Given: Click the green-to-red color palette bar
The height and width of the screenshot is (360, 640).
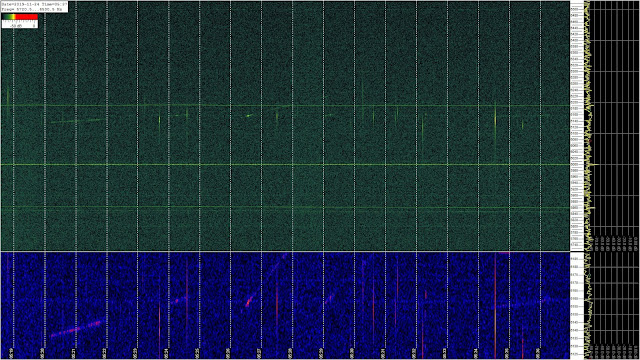Looking at the screenshot, I should click(x=20, y=17).
